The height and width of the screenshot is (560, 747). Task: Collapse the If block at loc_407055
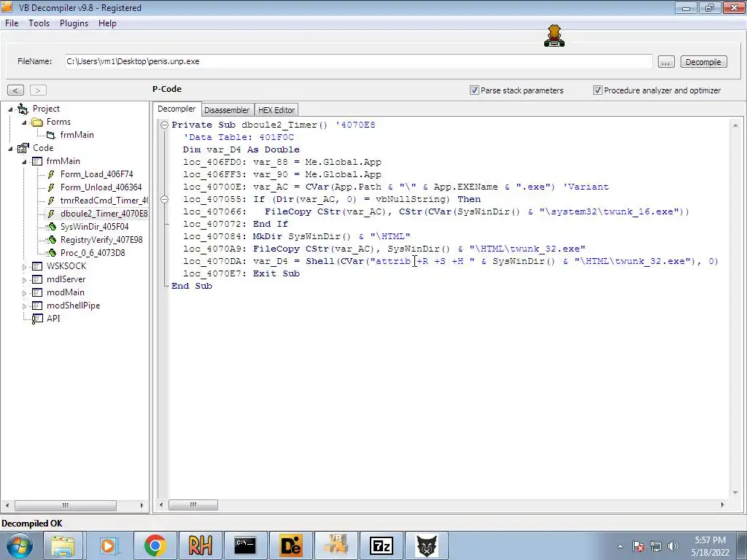164,199
